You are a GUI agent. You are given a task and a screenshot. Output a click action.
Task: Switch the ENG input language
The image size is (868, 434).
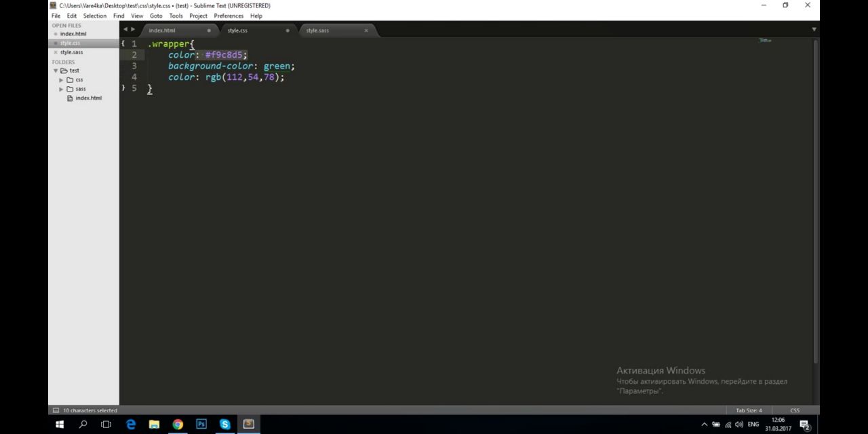point(753,425)
